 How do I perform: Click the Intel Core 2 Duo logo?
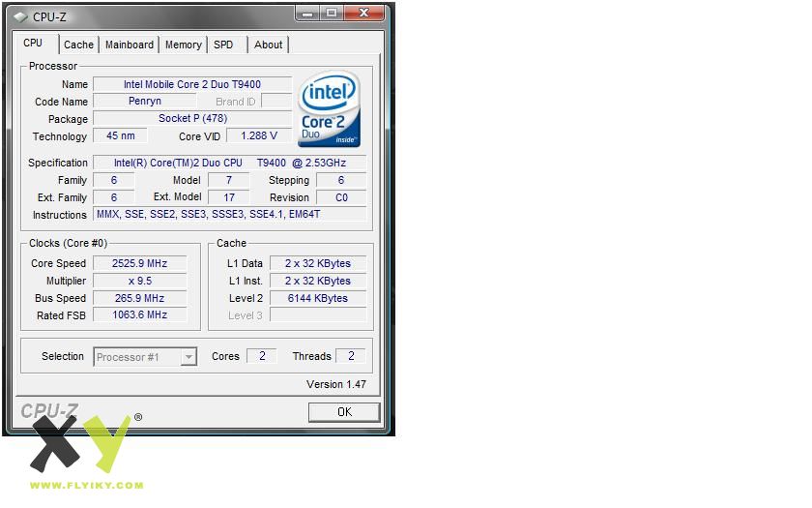pos(330,109)
